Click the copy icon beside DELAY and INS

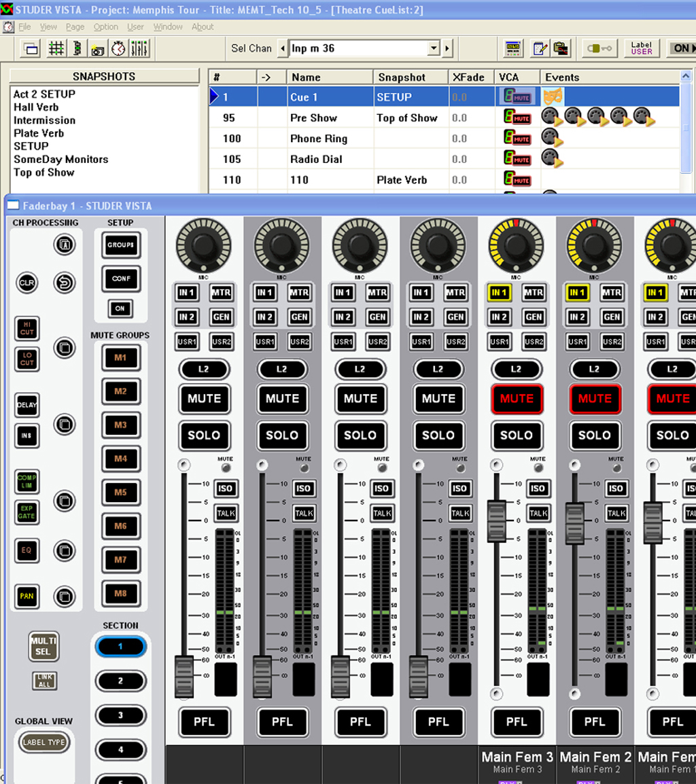pos(65,425)
